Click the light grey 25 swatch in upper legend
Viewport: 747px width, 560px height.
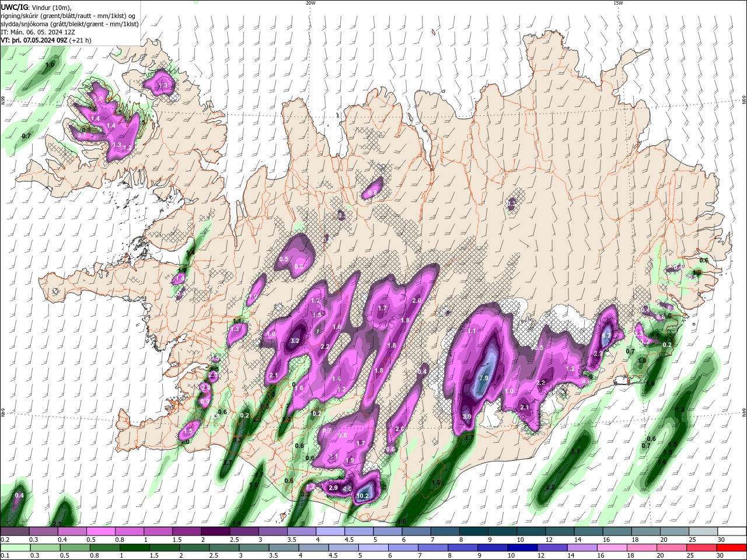[x=703, y=531]
